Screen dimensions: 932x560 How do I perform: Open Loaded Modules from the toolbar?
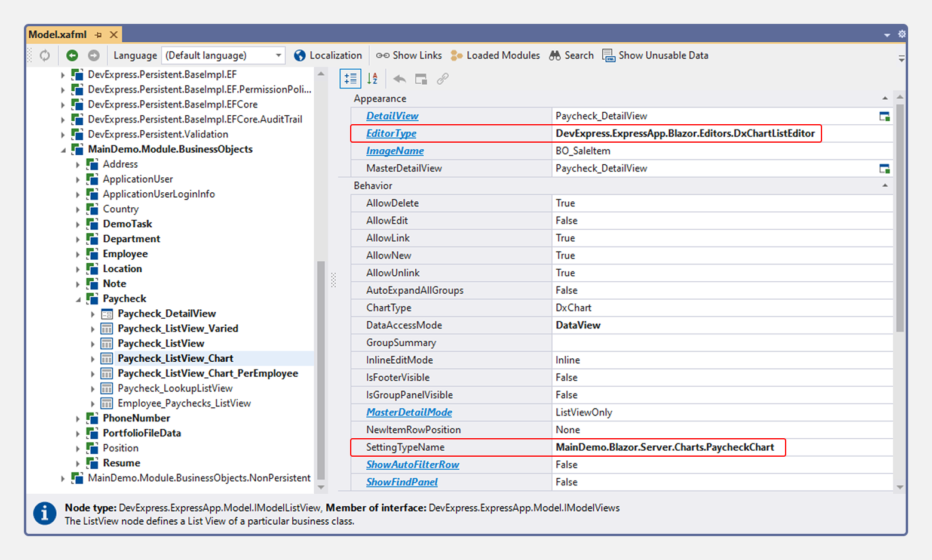point(456,55)
